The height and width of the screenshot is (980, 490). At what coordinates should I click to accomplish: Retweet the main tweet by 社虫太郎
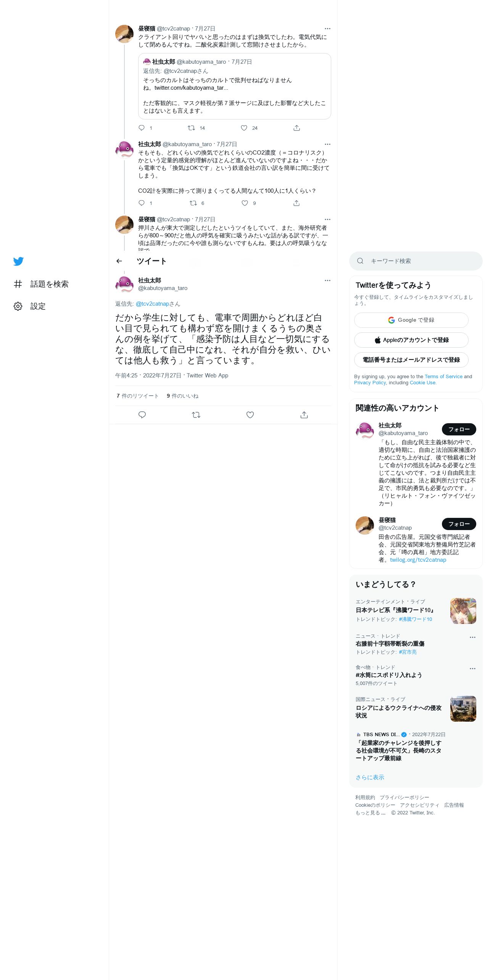196,415
